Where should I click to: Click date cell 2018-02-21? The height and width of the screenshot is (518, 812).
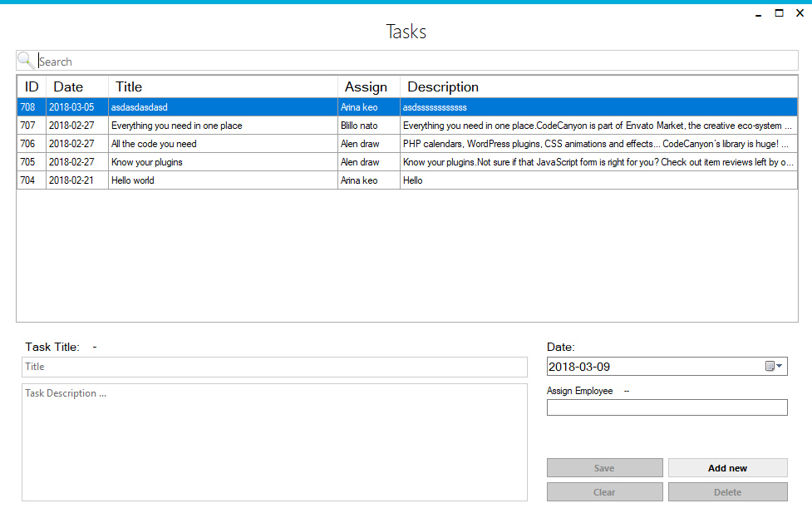(77, 180)
